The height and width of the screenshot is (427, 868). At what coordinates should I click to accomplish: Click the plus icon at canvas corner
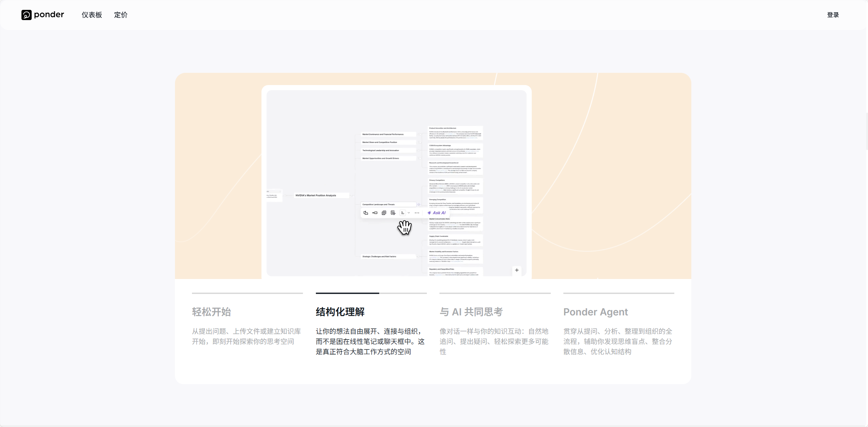point(517,270)
